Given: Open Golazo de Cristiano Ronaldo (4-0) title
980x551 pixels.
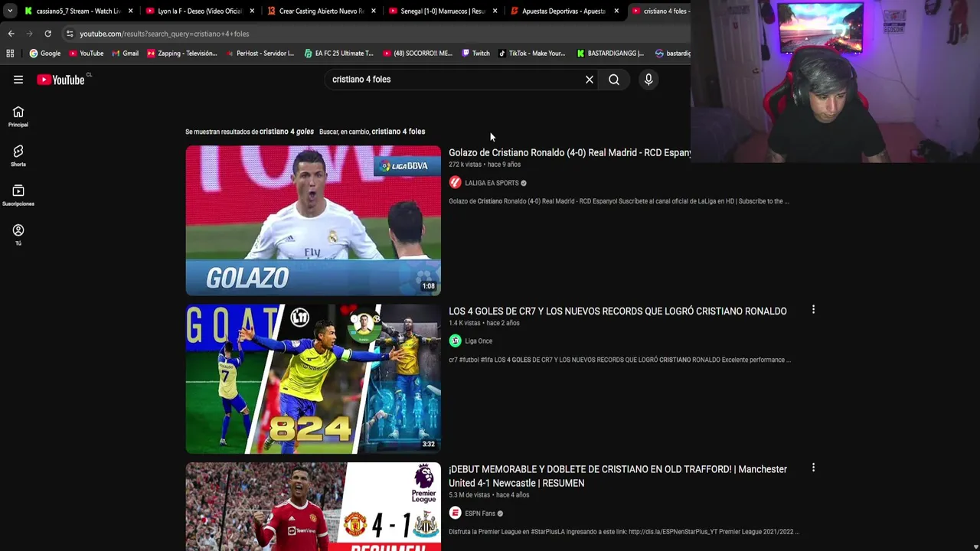Looking at the screenshot, I should [570, 153].
